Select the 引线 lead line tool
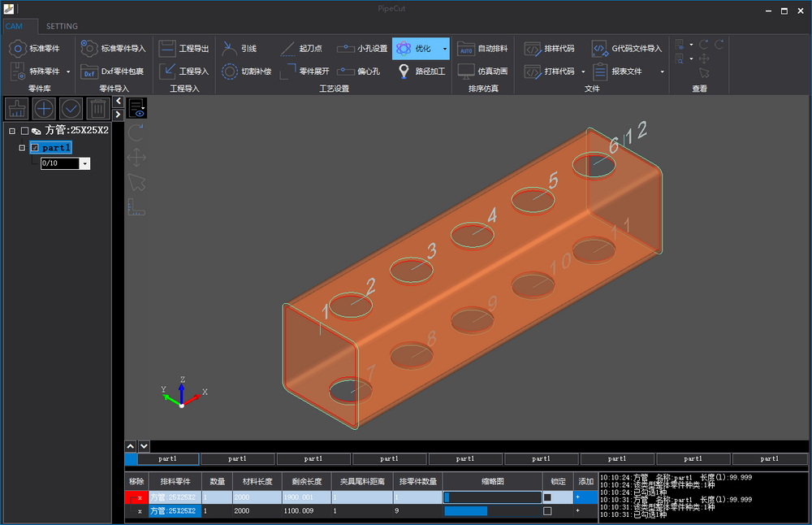This screenshot has width=812, height=525. 230,49
